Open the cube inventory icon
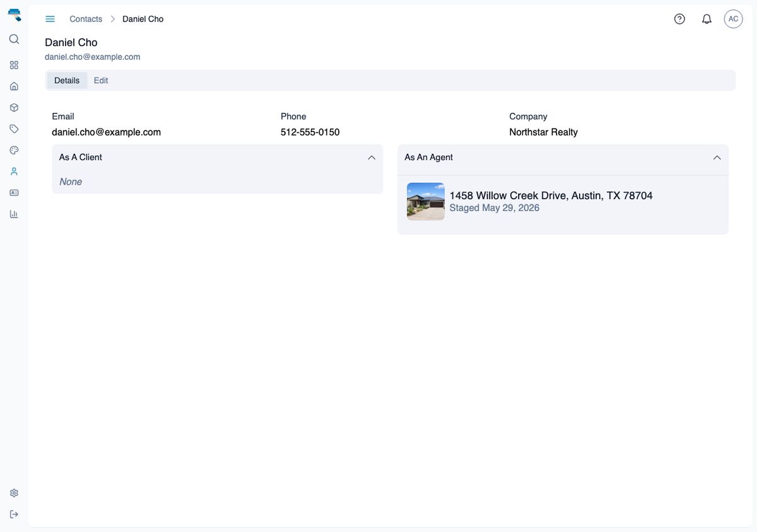Screen dimensions: 757x532 click(x=14, y=108)
